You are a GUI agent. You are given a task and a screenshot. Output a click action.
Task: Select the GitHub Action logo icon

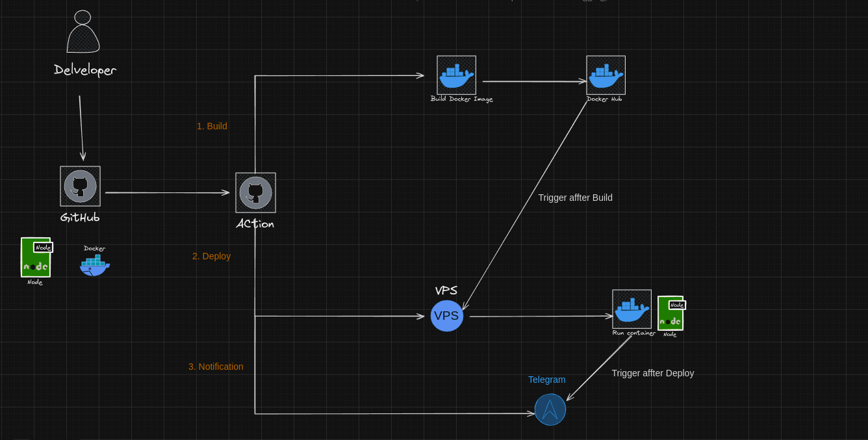255,192
